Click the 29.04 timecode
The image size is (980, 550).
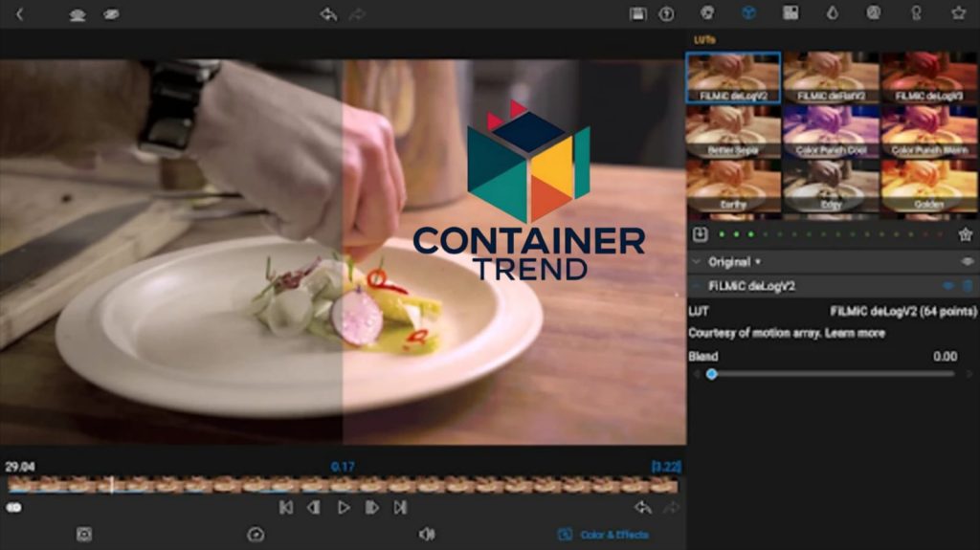20,467
